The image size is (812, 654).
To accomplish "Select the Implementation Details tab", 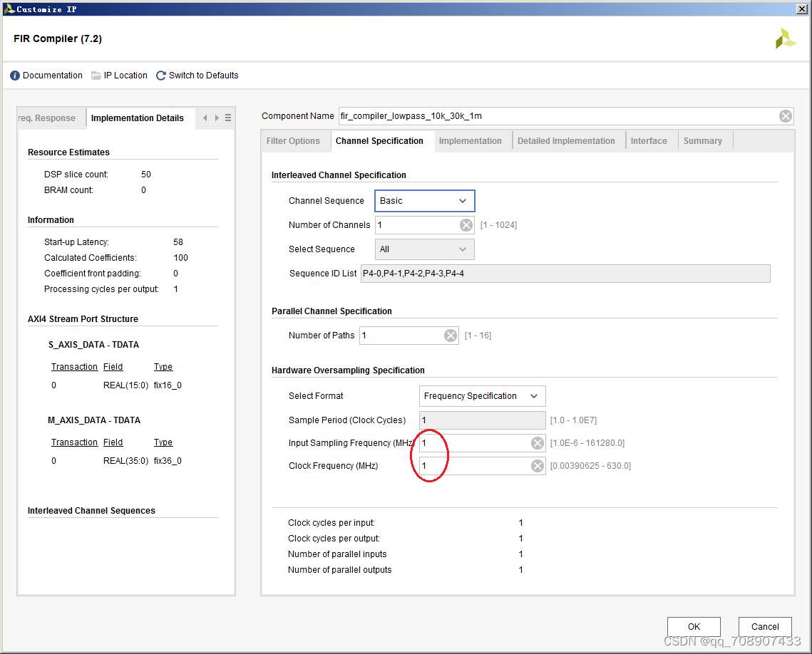I will [138, 118].
